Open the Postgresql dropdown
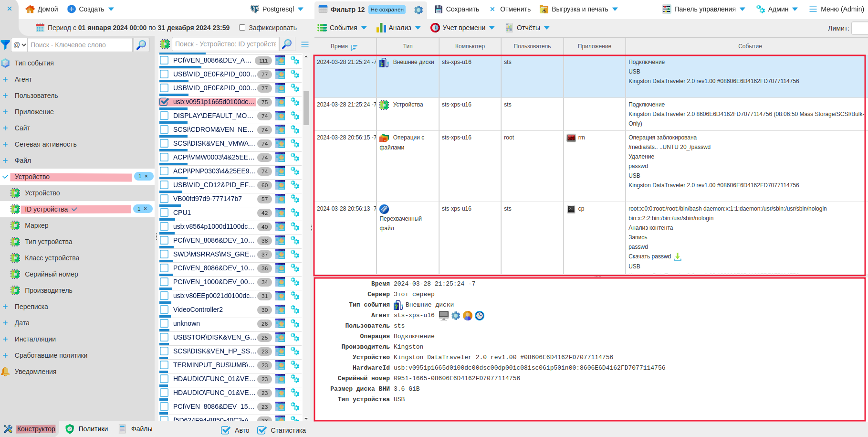The image size is (868, 437). click(277, 9)
